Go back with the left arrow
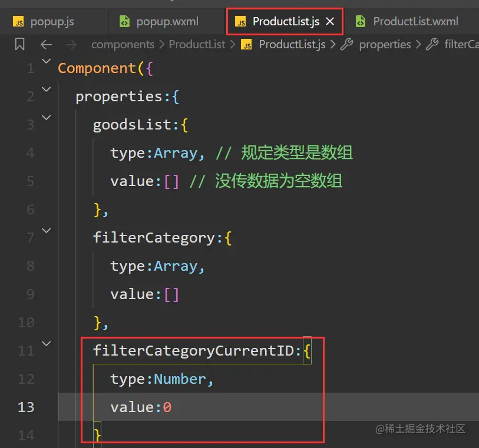This screenshot has width=479, height=448. point(46,45)
